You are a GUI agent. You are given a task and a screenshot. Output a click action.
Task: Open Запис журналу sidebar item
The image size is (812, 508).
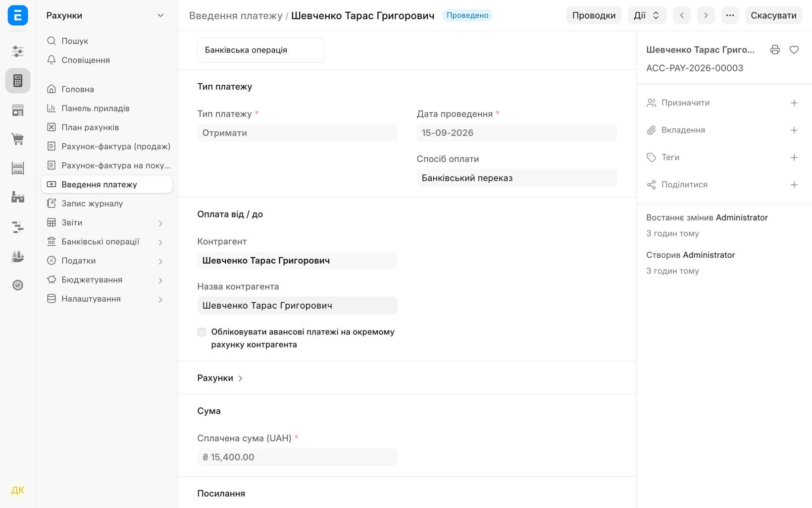107,204
